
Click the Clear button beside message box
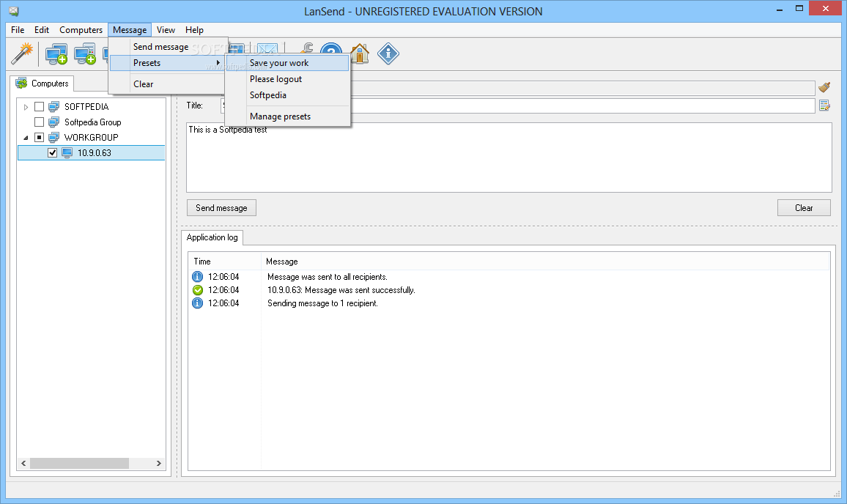804,208
